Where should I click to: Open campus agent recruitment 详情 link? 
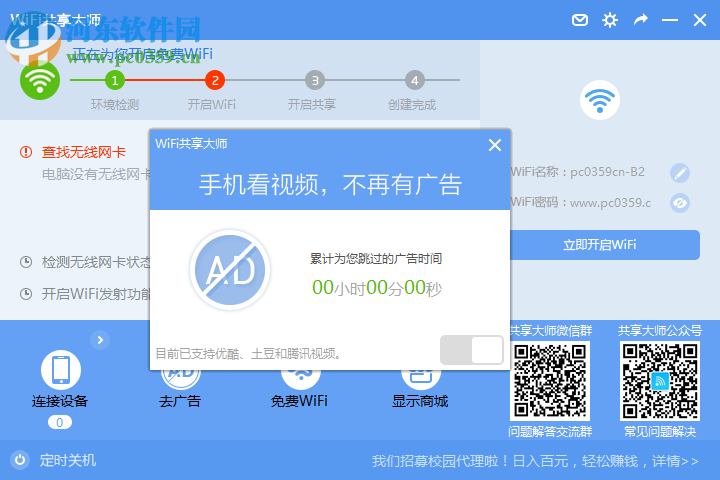coord(675,461)
